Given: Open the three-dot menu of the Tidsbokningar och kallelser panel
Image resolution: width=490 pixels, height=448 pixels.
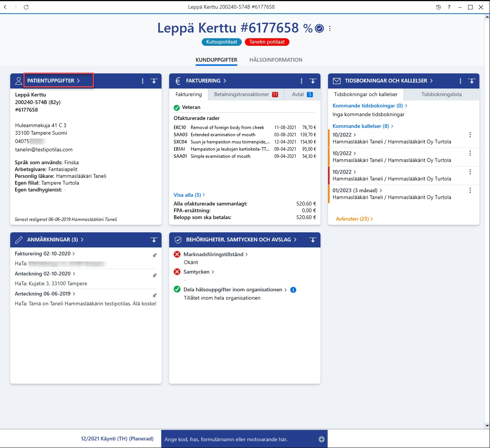Looking at the screenshot, I should coord(460,81).
